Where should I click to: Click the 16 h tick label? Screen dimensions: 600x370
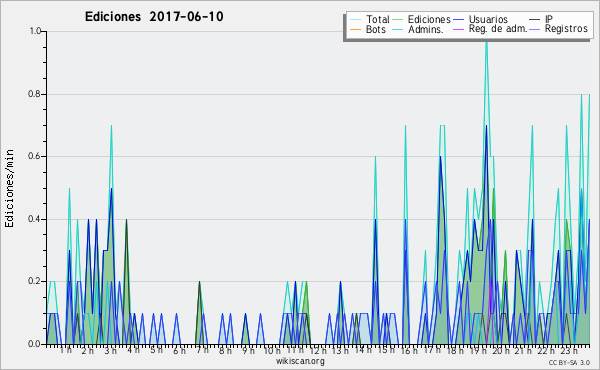click(409, 350)
